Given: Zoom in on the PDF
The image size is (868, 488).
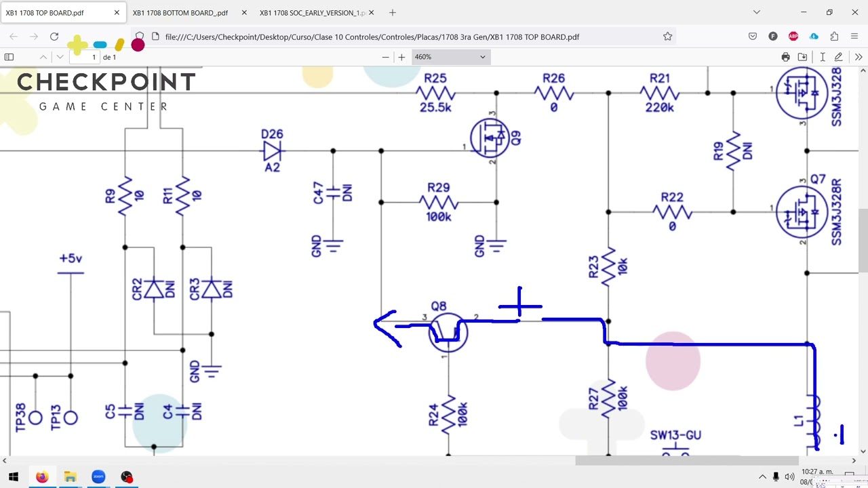Looking at the screenshot, I should [401, 57].
